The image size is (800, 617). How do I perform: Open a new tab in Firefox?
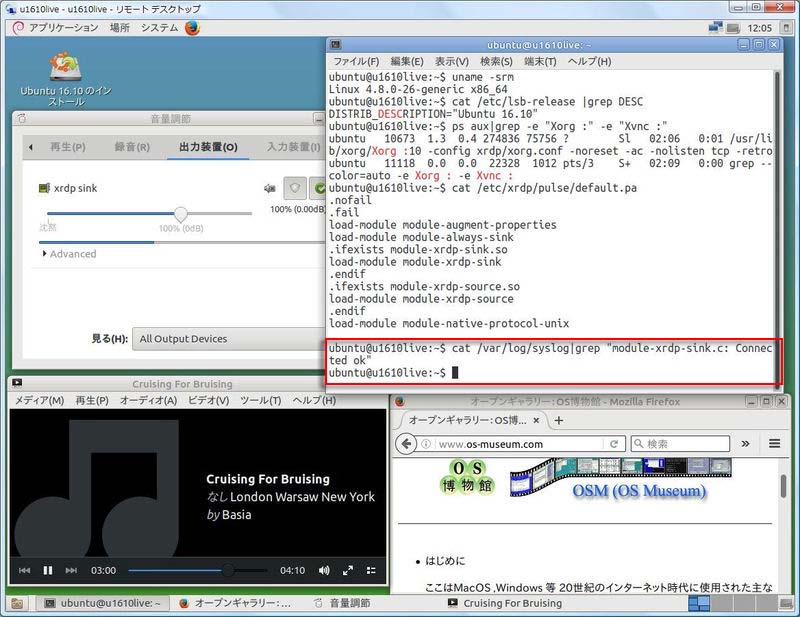[x=559, y=421]
